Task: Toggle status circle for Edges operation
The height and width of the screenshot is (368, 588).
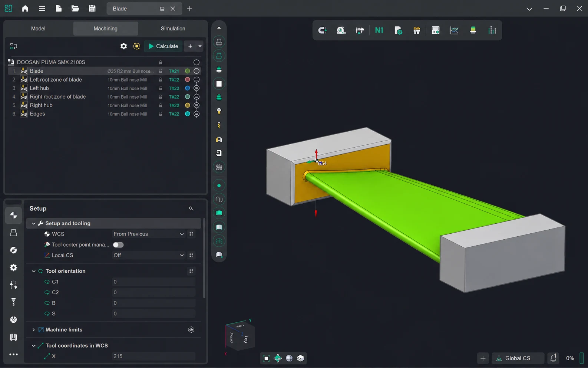Action: [196, 114]
